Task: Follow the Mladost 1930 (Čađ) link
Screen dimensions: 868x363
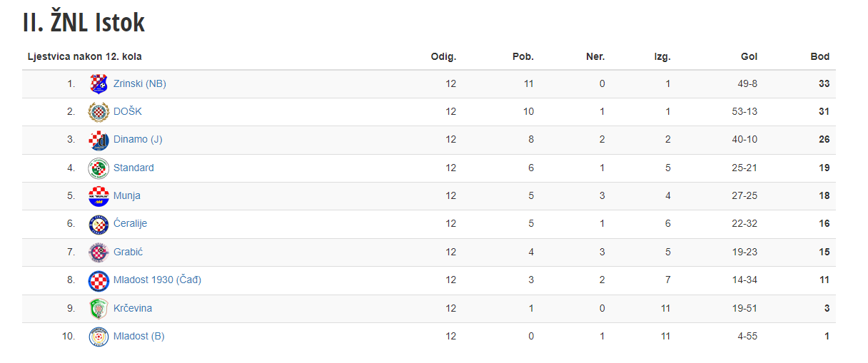Action: tap(157, 280)
